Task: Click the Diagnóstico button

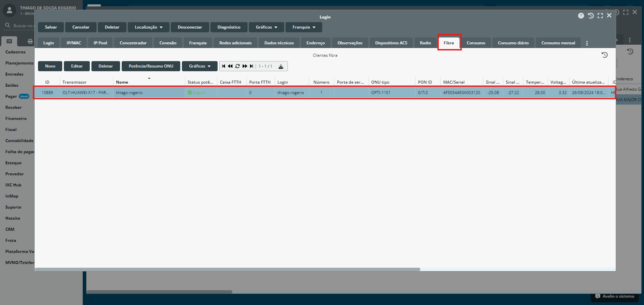Action: click(x=229, y=27)
